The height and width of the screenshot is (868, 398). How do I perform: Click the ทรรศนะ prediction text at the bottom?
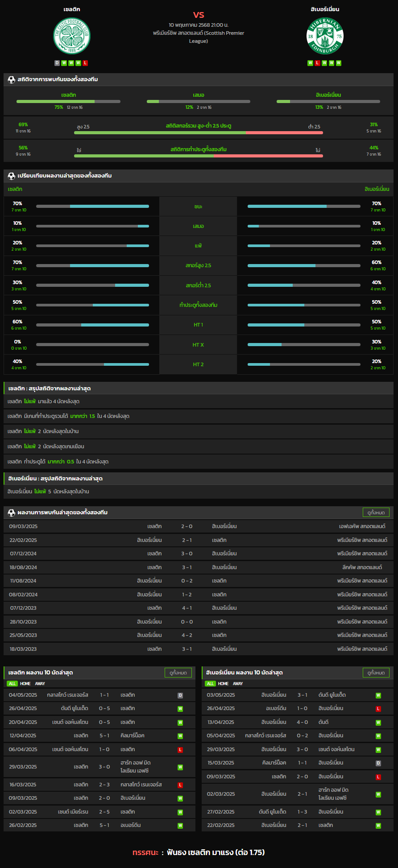pos(199,852)
